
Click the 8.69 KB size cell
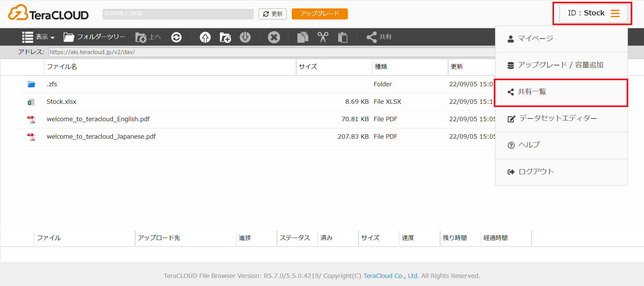click(357, 102)
